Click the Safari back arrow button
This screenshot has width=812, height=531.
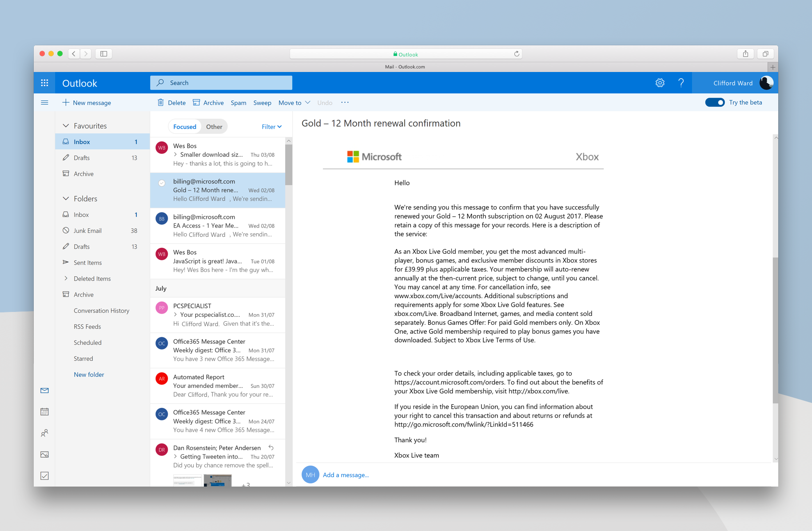74,54
